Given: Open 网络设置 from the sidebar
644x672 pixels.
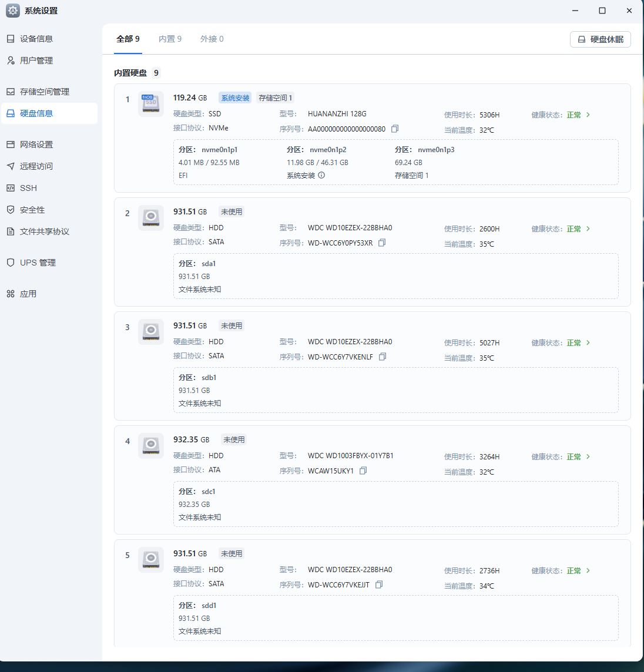Looking at the screenshot, I should coord(36,145).
